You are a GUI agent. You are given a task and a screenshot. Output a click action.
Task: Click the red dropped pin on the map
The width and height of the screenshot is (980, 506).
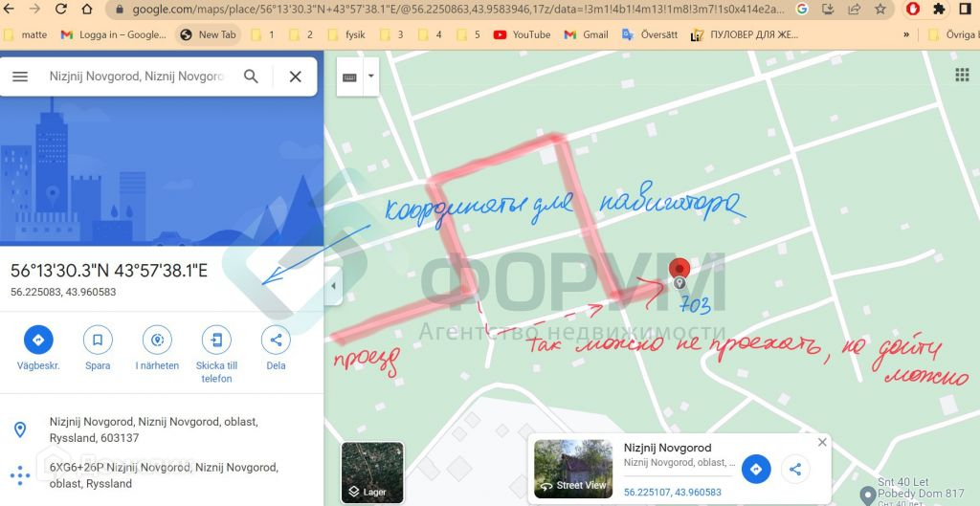click(x=679, y=271)
